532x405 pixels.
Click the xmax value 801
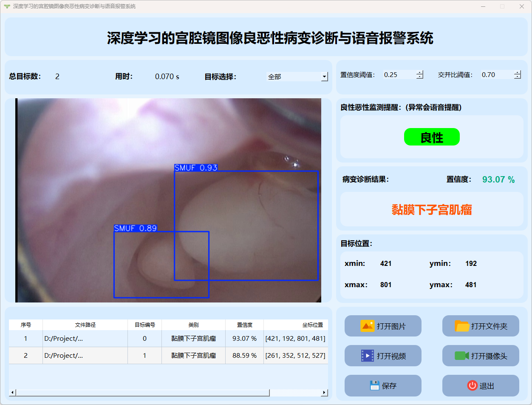(386, 285)
